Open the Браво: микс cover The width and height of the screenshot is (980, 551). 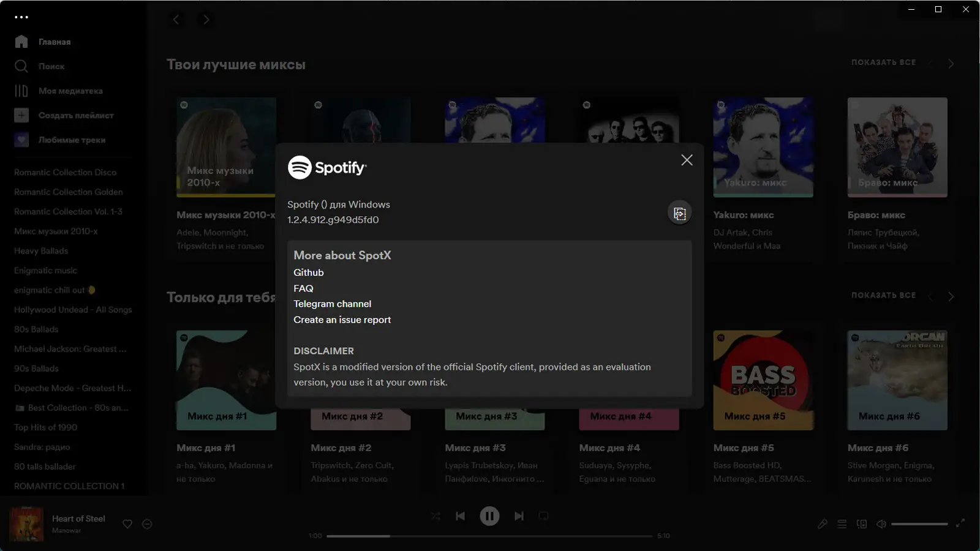(897, 147)
